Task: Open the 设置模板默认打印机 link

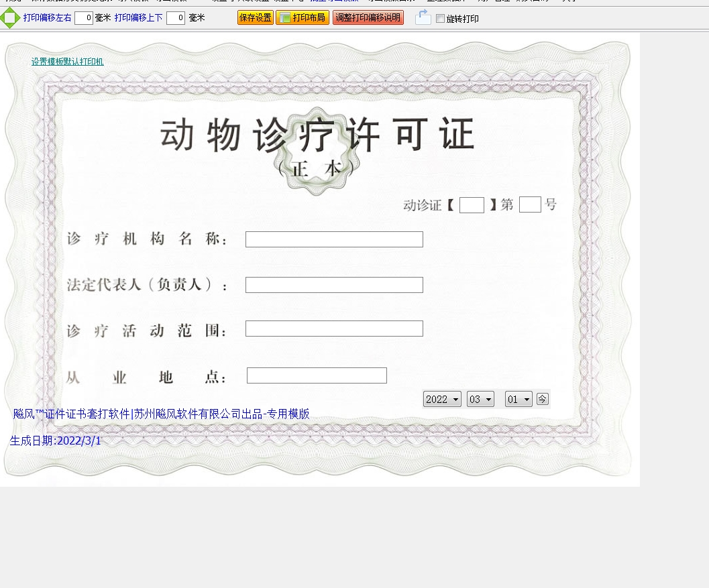Action: pyautogui.click(x=67, y=62)
